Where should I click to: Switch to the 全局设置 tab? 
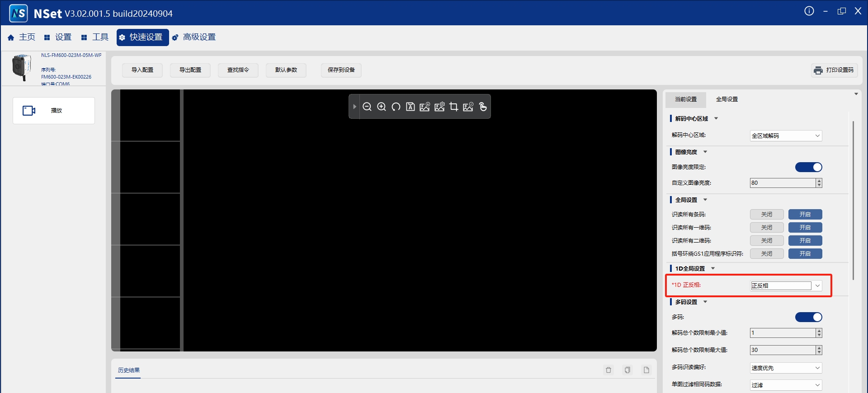click(x=727, y=99)
